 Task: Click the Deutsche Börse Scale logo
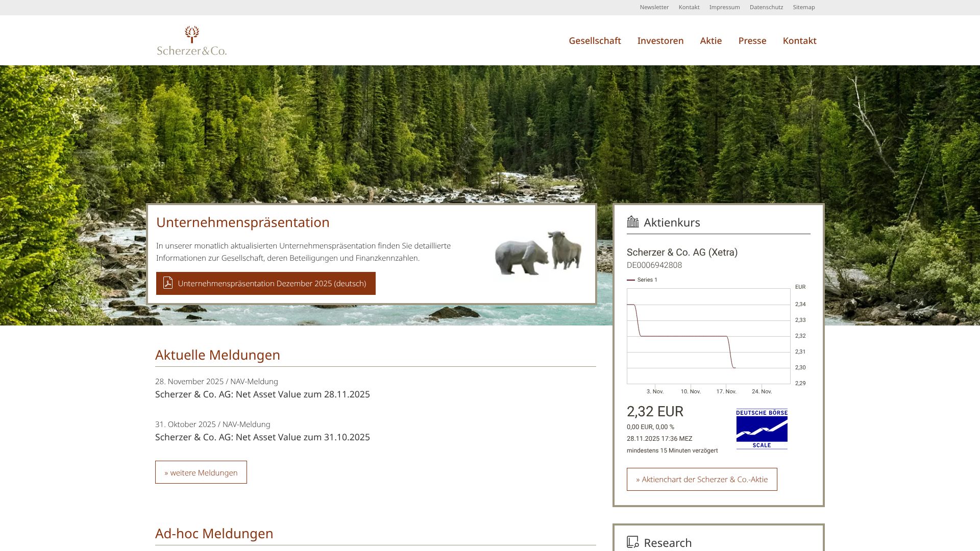(762, 429)
